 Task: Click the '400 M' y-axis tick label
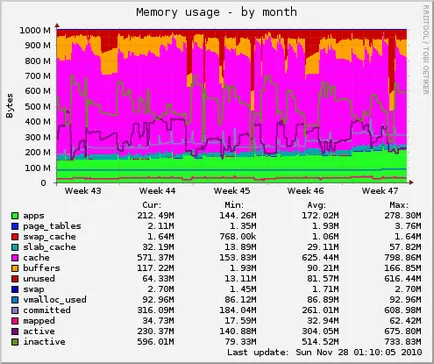[x=38, y=122]
